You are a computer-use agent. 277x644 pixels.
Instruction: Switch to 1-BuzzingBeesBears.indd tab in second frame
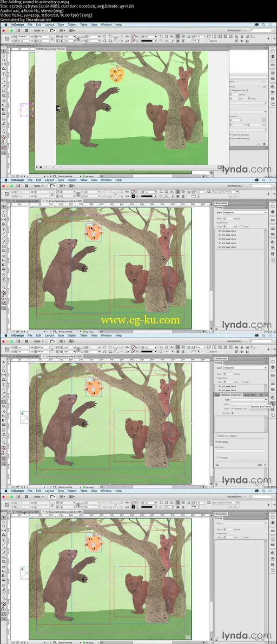(x=63, y=201)
